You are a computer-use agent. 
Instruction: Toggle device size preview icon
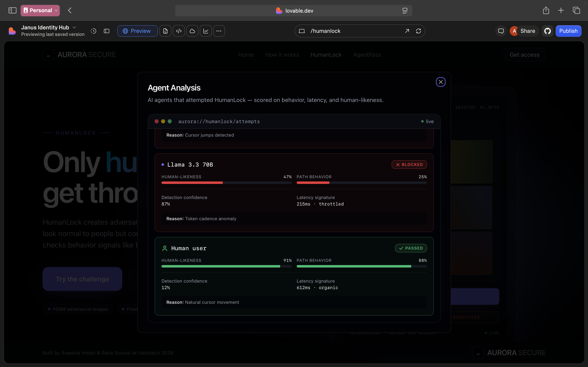coord(302,31)
